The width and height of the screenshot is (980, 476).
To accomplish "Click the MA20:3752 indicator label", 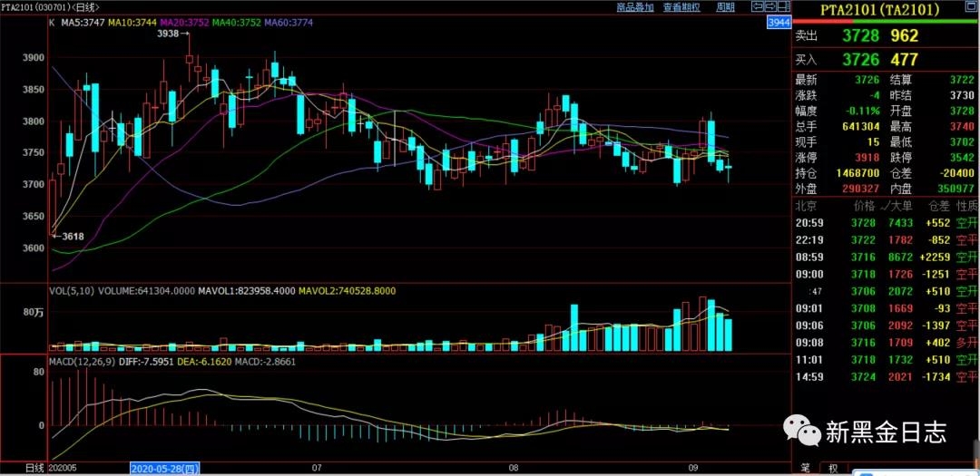I will pos(183,23).
